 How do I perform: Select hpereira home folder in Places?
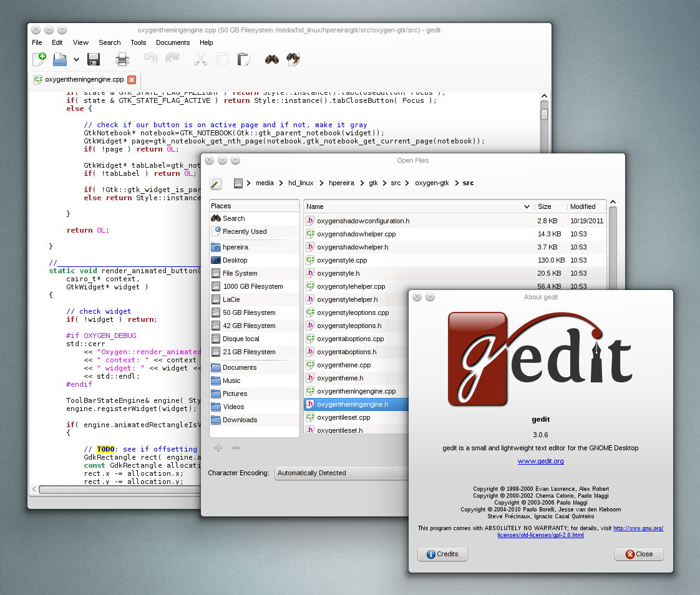tap(255, 247)
